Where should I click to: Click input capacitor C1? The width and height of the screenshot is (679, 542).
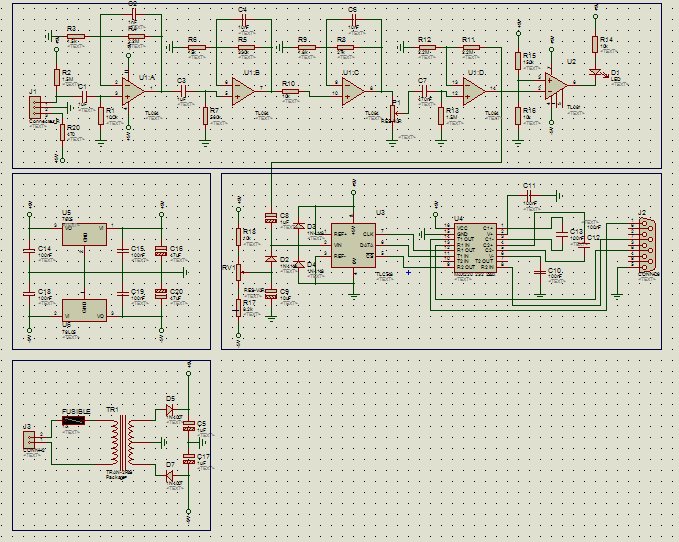(x=84, y=97)
